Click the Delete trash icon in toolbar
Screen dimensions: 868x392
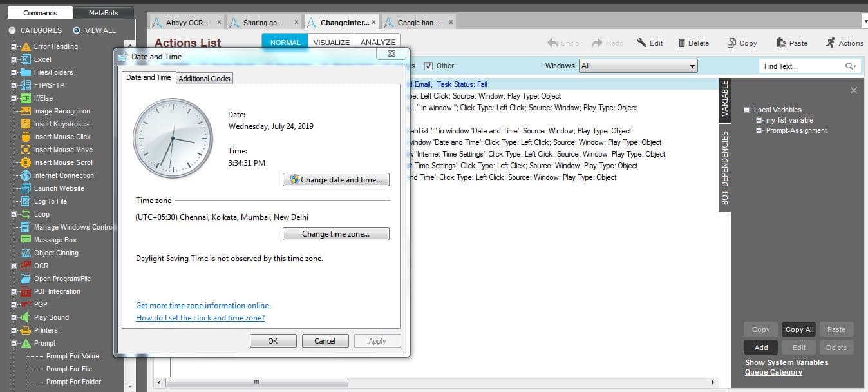tap(682, 43)
